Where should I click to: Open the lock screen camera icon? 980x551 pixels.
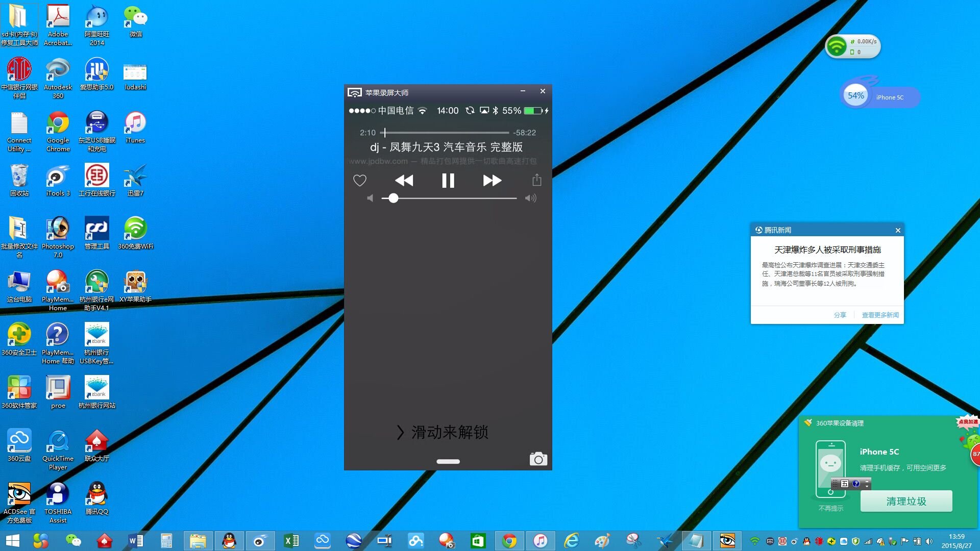tap(538, 459)
